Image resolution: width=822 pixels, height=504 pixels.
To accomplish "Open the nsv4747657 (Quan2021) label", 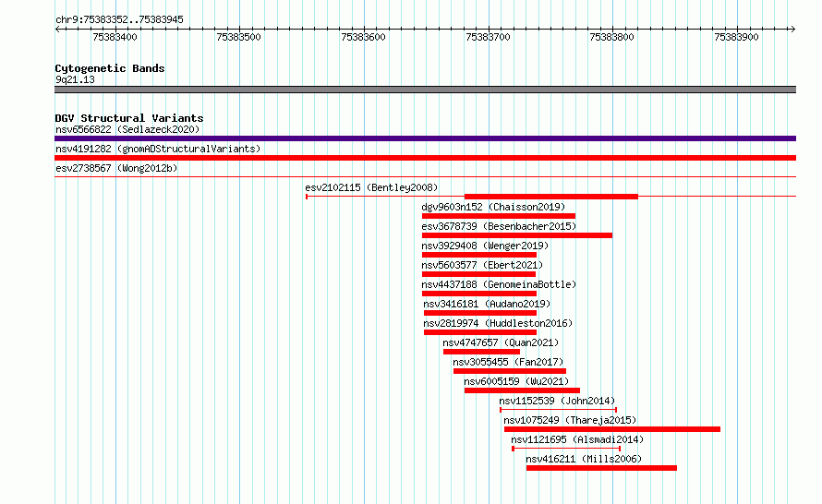I will [501, 342].
